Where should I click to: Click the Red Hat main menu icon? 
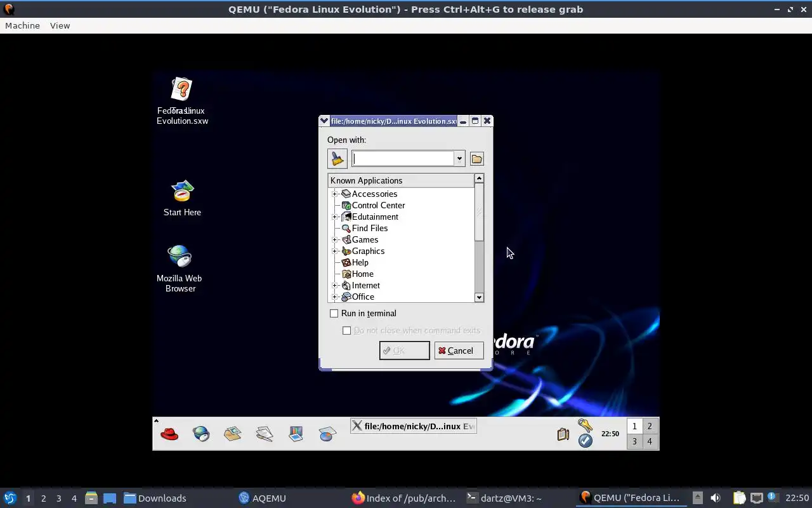[x=169, y=434]
